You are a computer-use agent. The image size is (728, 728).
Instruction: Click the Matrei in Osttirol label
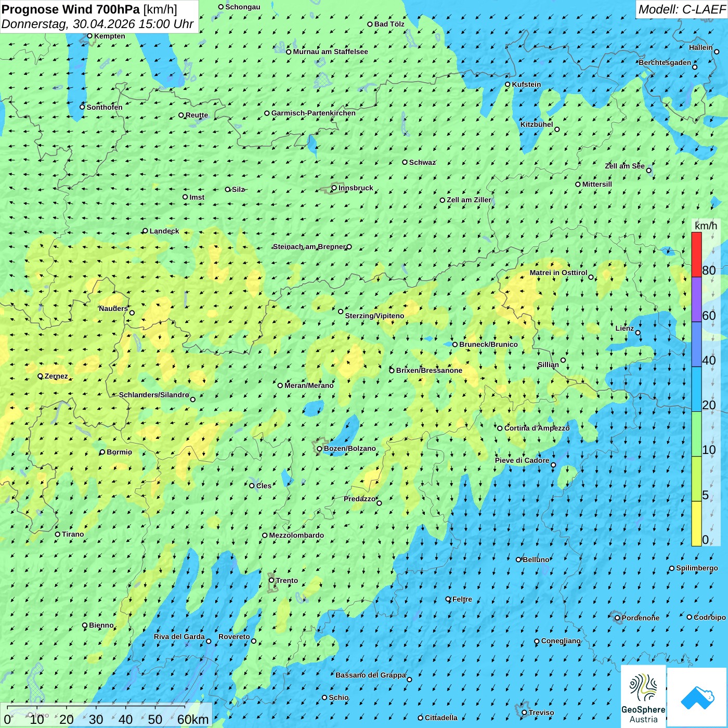point(558,272)
